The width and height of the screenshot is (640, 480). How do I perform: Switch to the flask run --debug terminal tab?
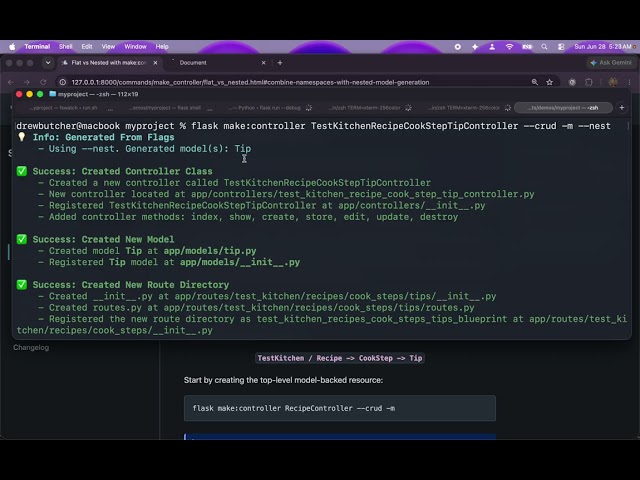pyautogui.click(x=264, y=108)
